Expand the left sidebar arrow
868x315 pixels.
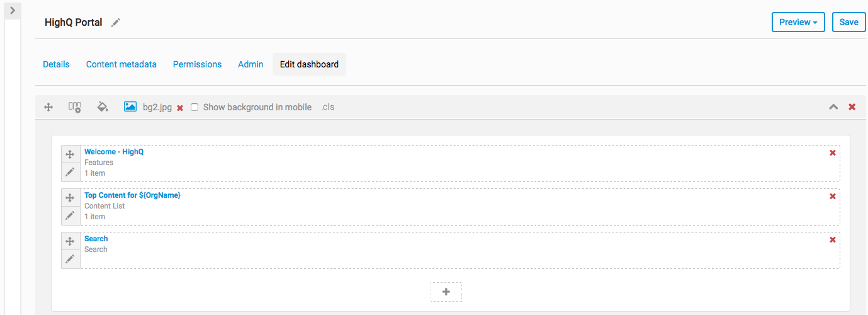click(x=13, y=10)
